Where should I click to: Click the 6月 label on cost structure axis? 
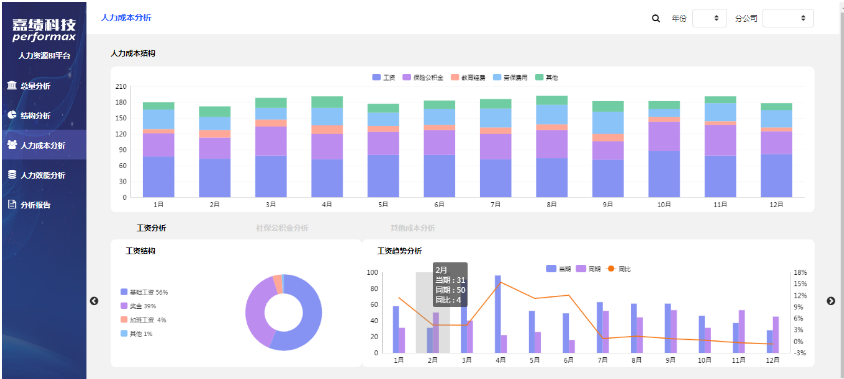click(439, 205)
